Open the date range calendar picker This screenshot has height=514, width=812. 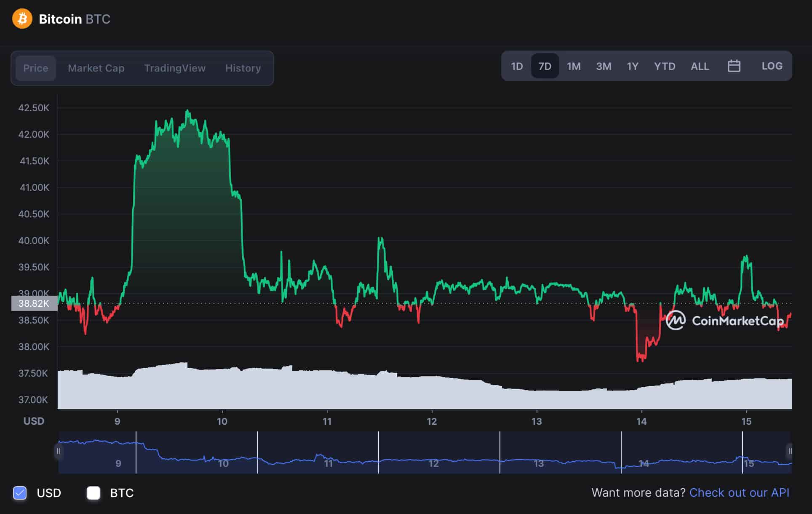click(734, 66)
